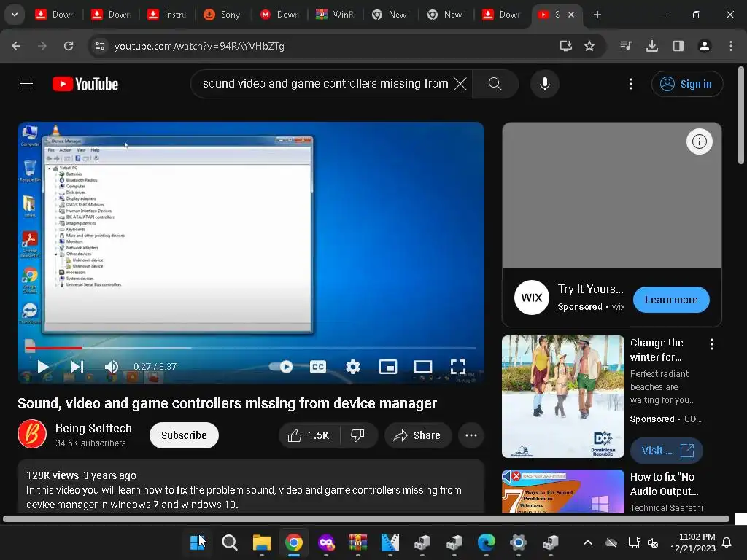Switch to the Instru tab
This screenshot has height=560, width=747.
click(x=167, y=15)
